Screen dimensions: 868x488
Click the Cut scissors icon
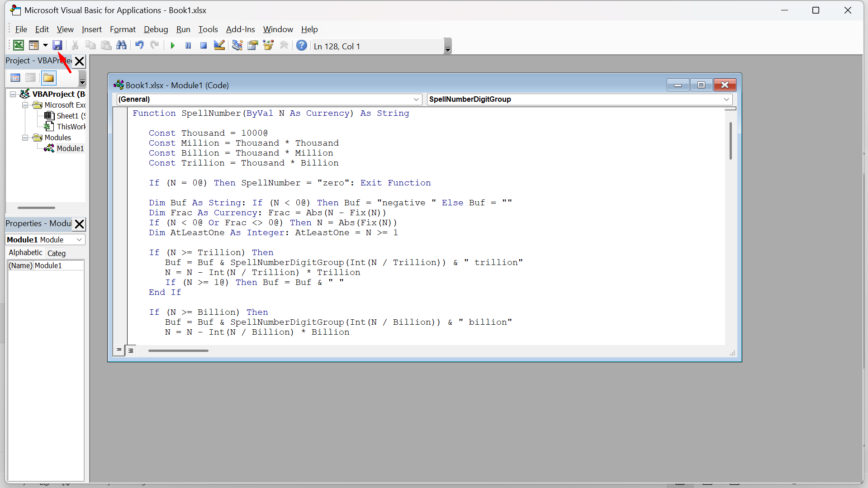tap(75, 45)
